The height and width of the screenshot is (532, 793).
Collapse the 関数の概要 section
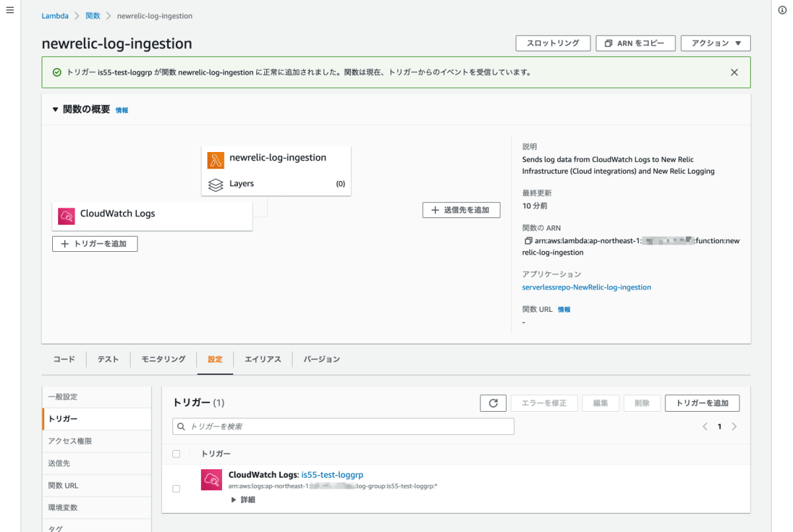click(56, 110)
